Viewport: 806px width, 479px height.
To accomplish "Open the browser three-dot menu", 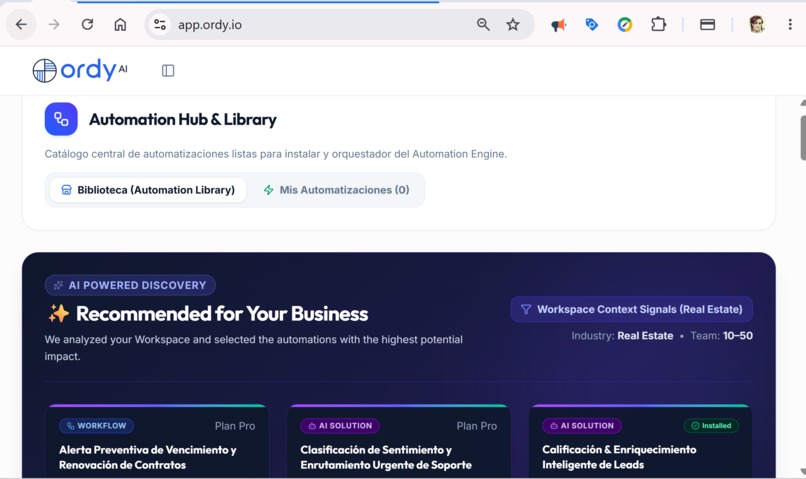I will pos(790,24).
